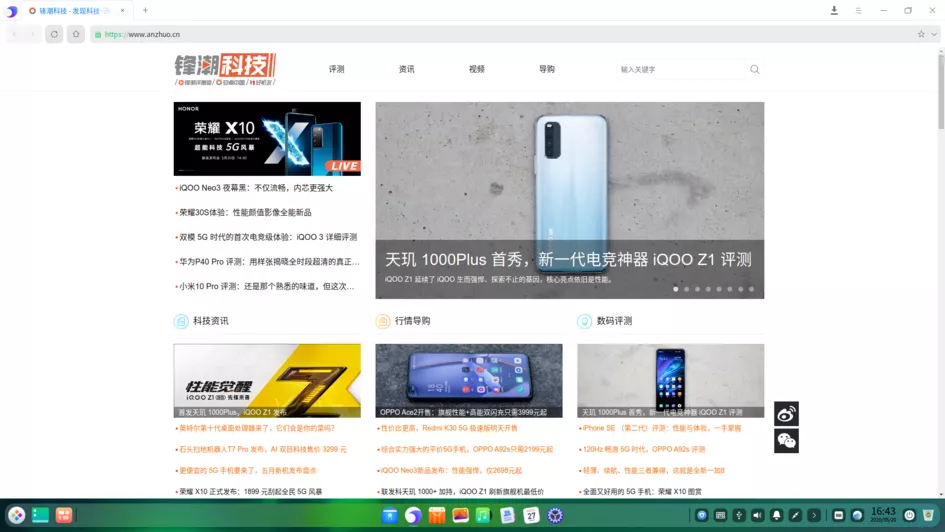The height and width of the screenshot is (532, 945).
Task: Open the 英特尔第十代桌面处理器 link
Action: pyautogui.click(x=257, y=428)
